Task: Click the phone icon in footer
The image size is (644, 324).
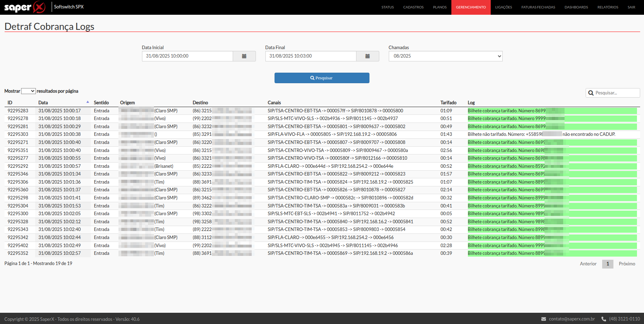Action: (x=604, y=319)
